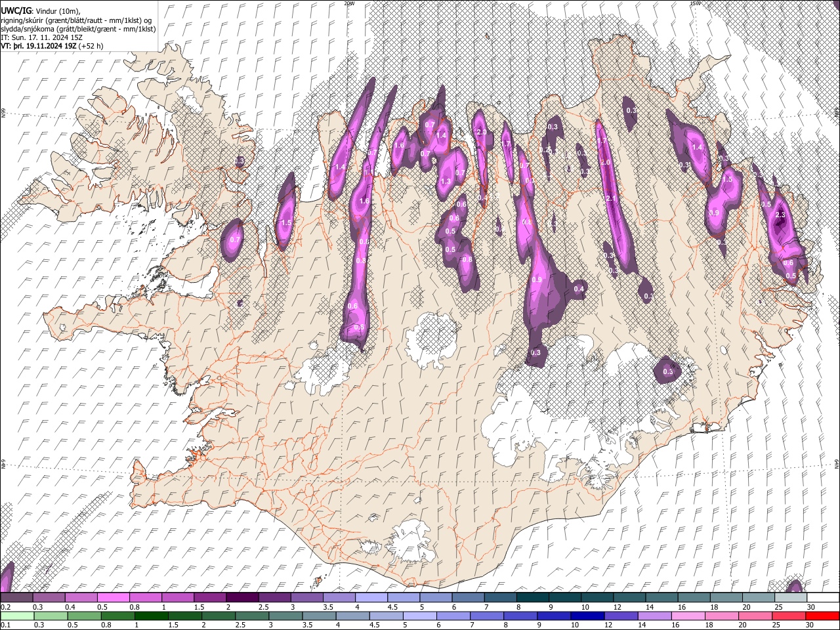Click lower legend swatch between 5 and 6

coord(420,616)
